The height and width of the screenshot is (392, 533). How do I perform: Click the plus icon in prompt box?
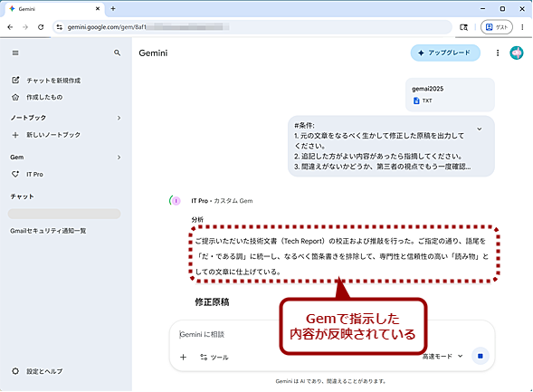[183, 357]
